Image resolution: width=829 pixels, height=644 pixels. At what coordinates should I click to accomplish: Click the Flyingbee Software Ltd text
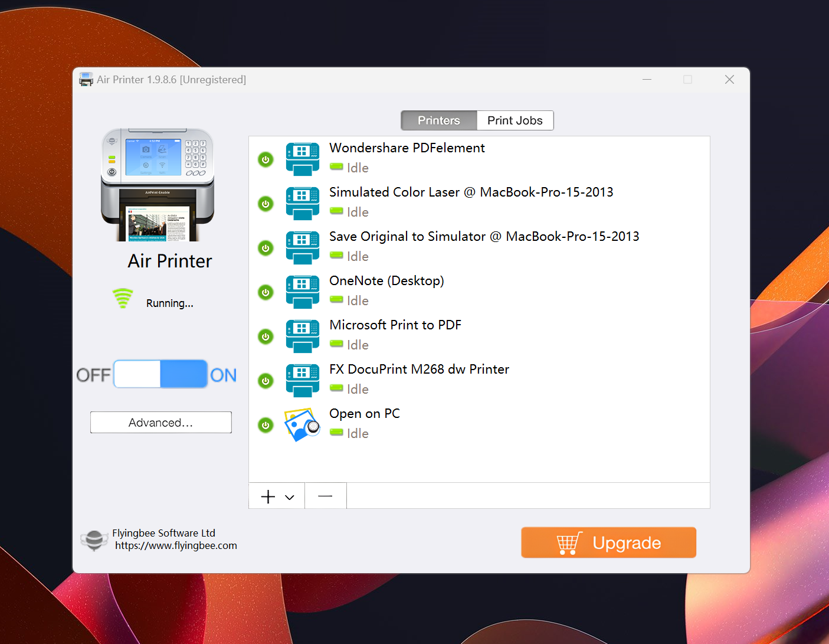click(x=164, y=533)
